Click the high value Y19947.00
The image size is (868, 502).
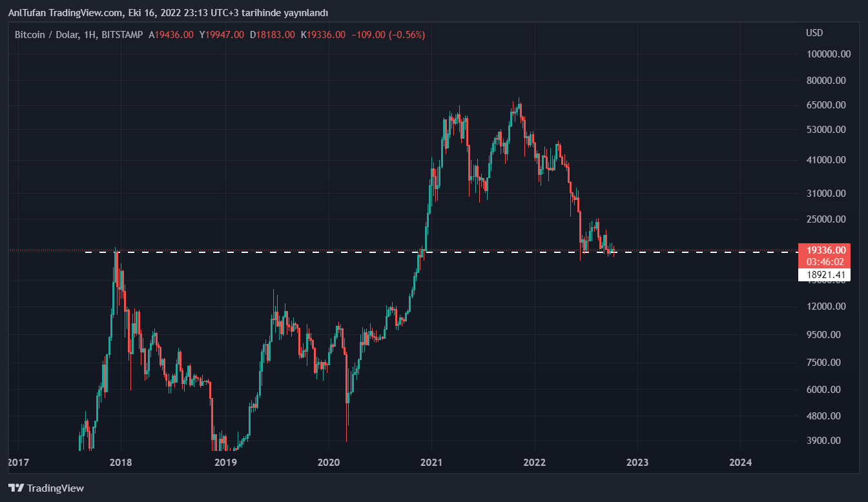[222, 35]
